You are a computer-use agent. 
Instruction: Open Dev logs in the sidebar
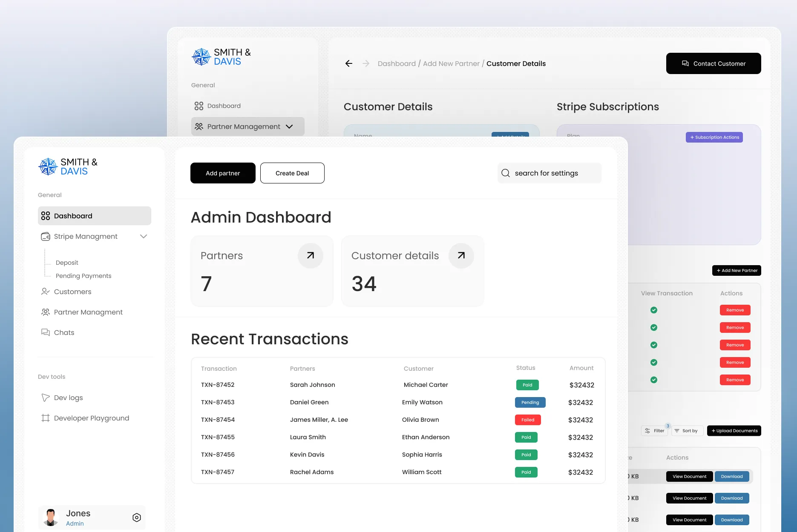pos(68,398)
